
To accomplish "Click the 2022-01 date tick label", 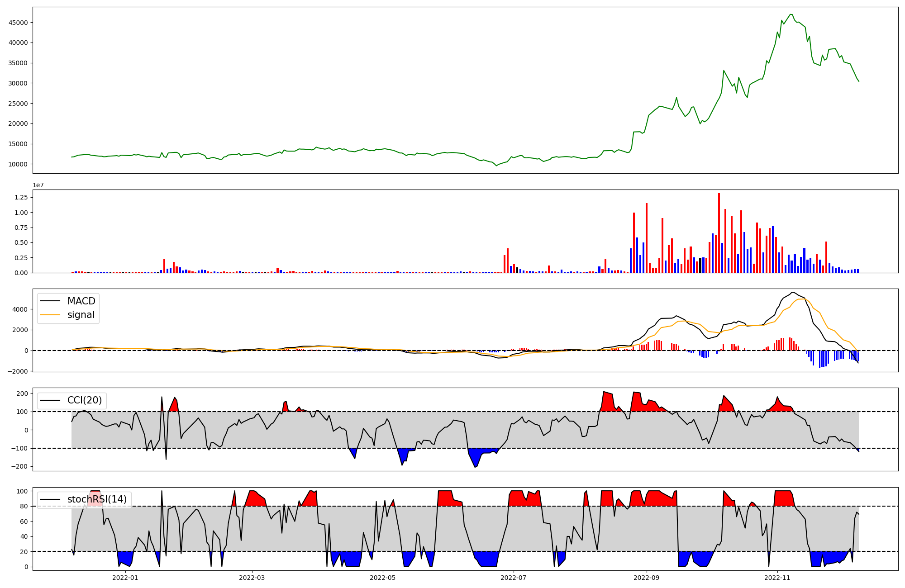I will [x=125, y=578].
